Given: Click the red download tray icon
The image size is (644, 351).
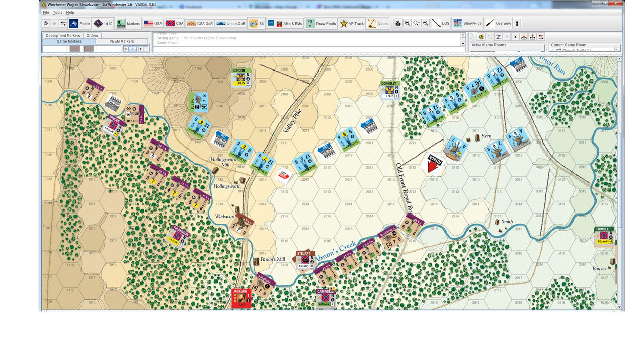Looking at the screenshot, I should click(524, 37).
